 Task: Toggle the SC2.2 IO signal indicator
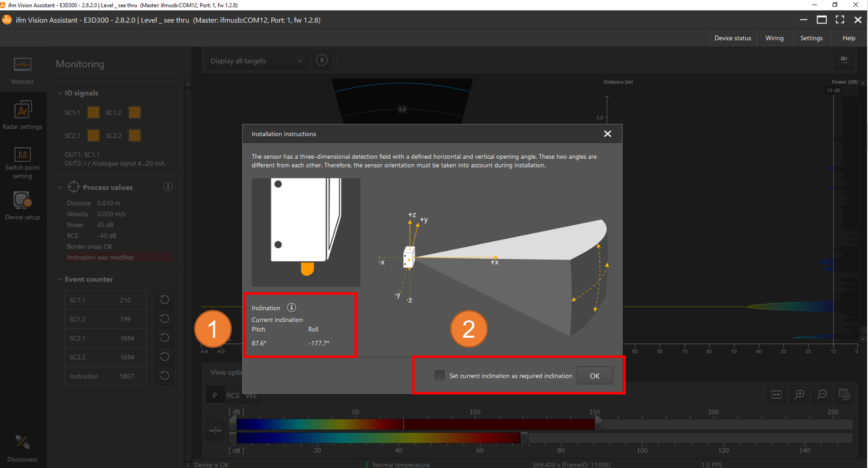point(134,135)
